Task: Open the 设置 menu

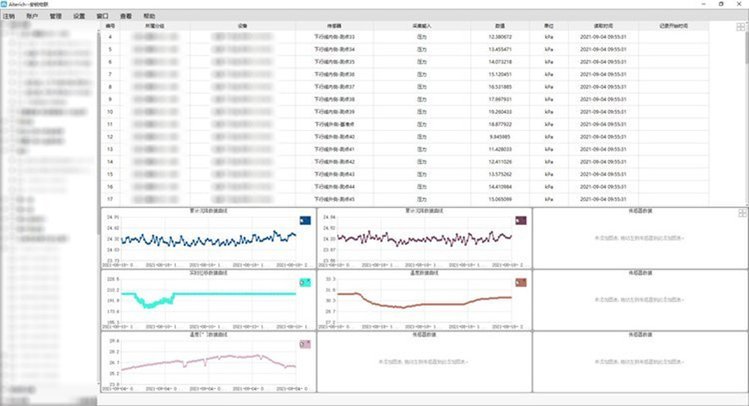Action: 79,17
